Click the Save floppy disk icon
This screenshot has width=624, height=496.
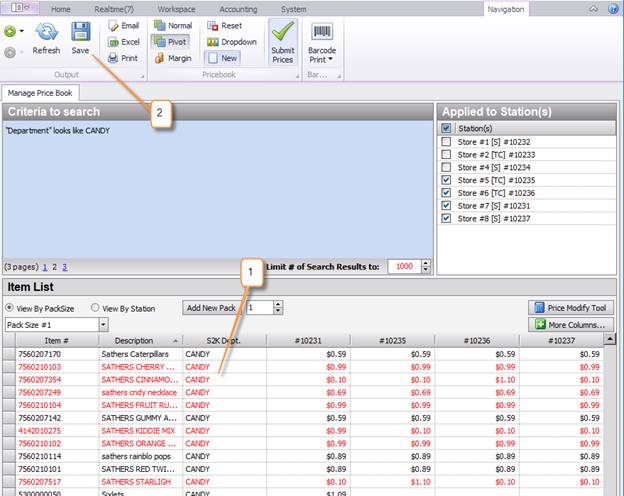(81, 31)
